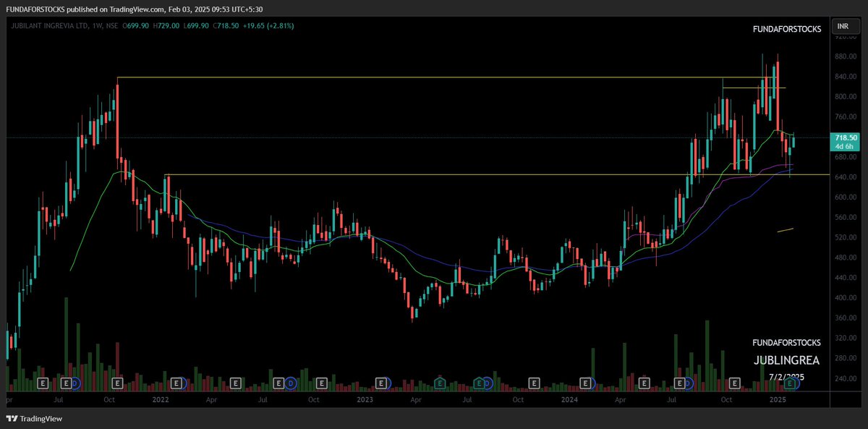The image size is (868, 429).
Task: Click the earnings marker after the 2023 label
Action: (381, 382)
